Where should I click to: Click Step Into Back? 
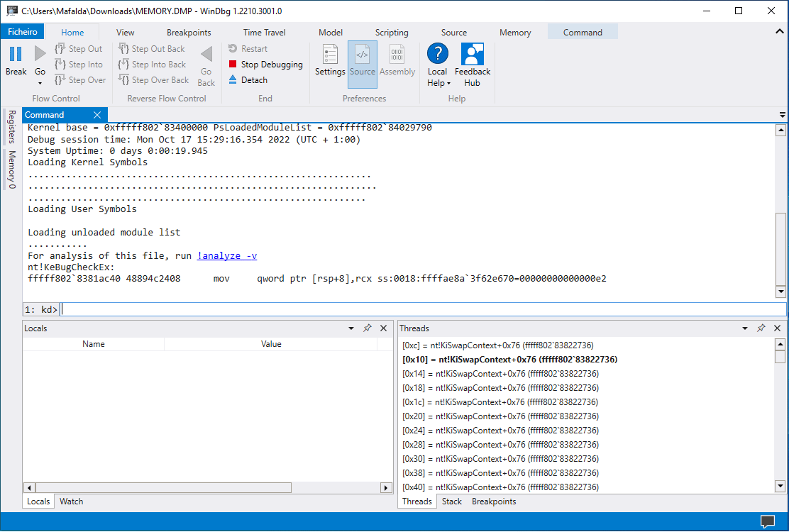click(152, 65)
